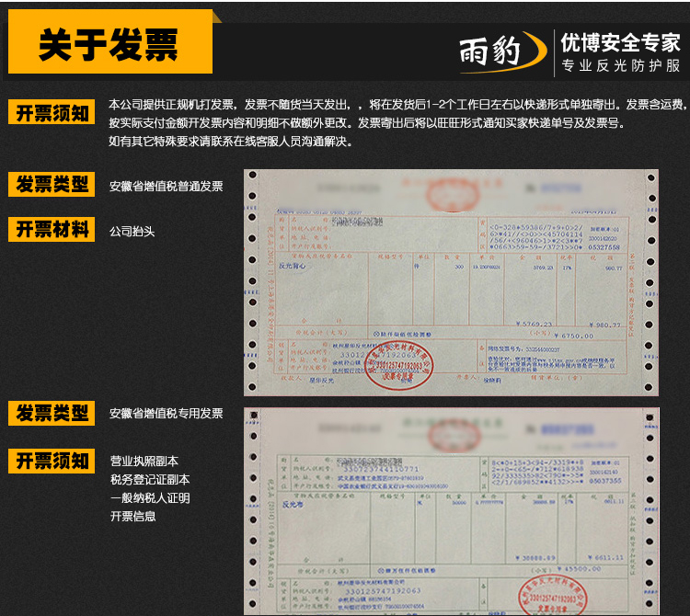Click the 营业执照副本 item
The image size is (690, 616).
click(144, 462)
